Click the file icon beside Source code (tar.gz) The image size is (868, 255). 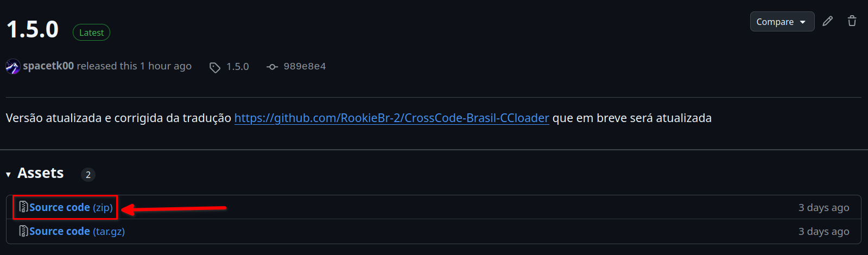coord(23,231)
